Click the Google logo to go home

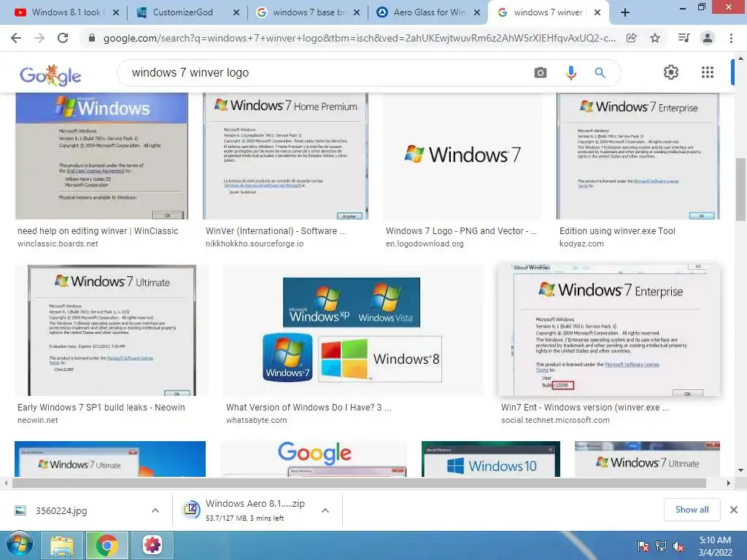50,75
